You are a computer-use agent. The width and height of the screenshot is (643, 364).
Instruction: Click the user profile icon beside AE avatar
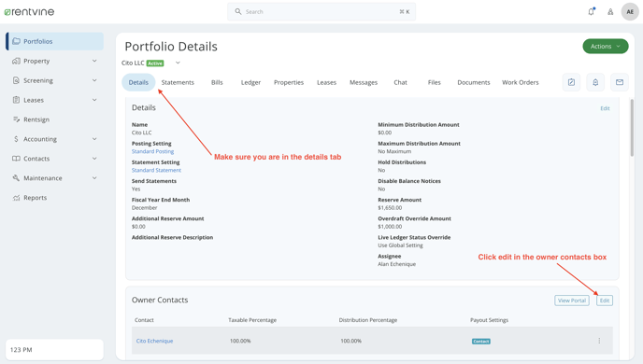[x=610, y=12]
